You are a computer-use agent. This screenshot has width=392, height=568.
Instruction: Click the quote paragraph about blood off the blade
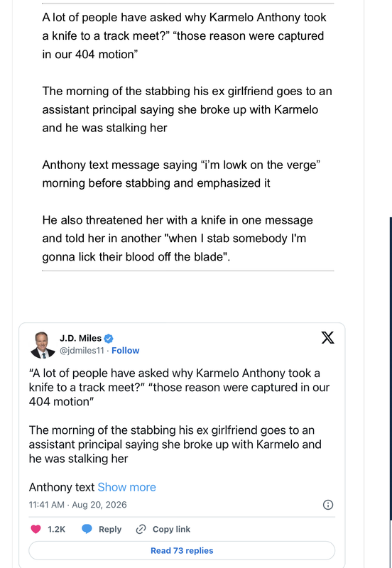[178, 239]
